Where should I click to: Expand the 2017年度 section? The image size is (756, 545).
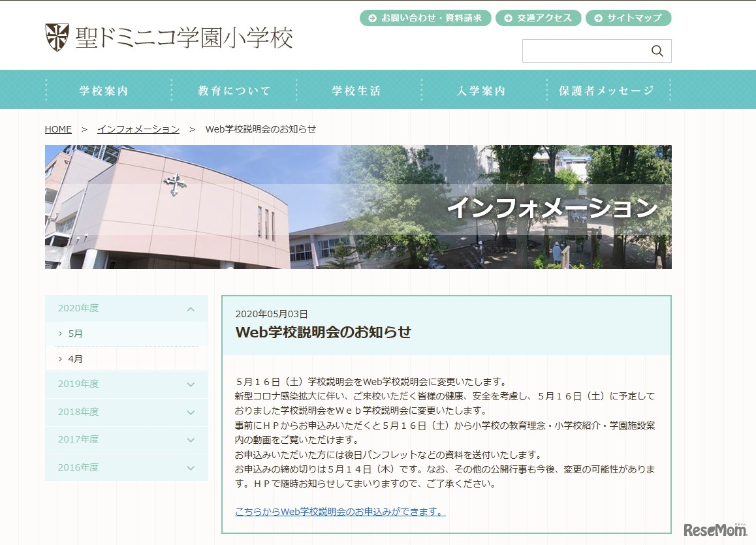coord(190,439)
